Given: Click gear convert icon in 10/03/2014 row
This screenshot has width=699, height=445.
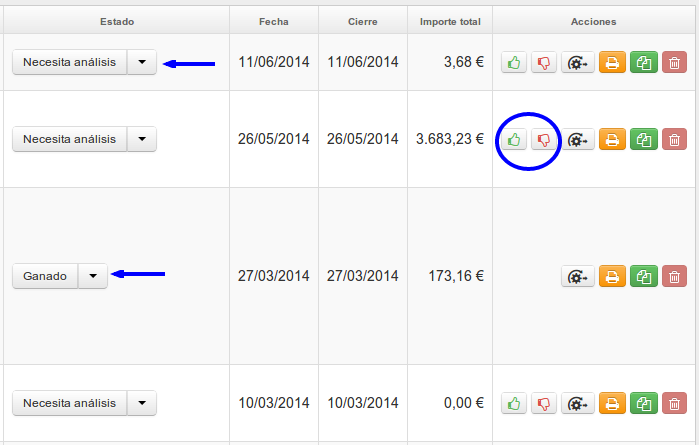Looking at the screenshot, I should click(x=577, y=404).
